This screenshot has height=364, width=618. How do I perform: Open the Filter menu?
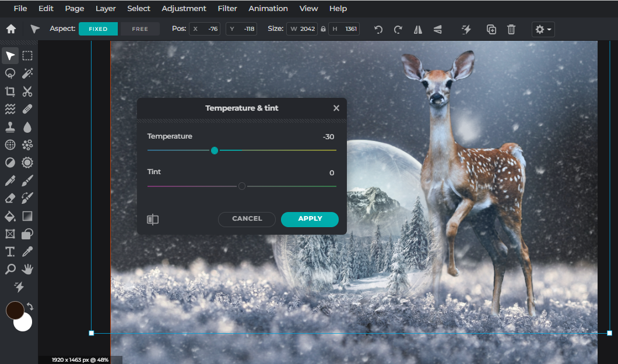click(x=227, y=8)
